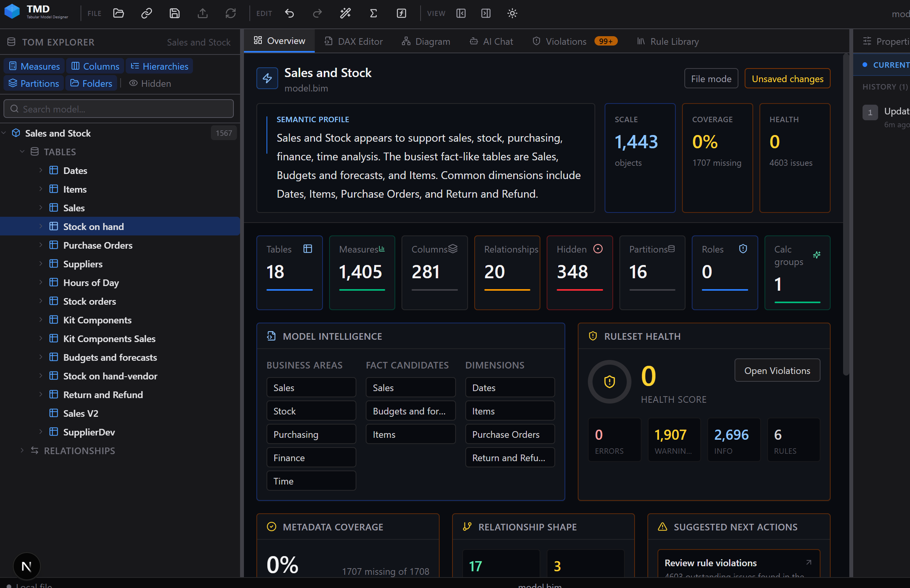The height and width of the screenshot is (588, 910).
Task: Open the DAX Editor tab
Action: click(x=354, y=41)
